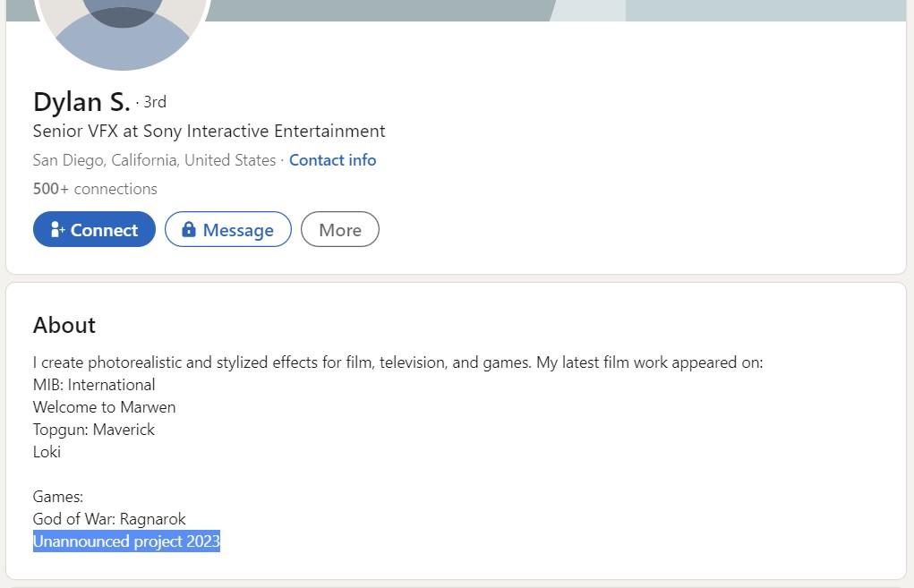The width and height of the screenshot is (914, 588).
Task: Click the MIB: International line
Action: point(94,385)
